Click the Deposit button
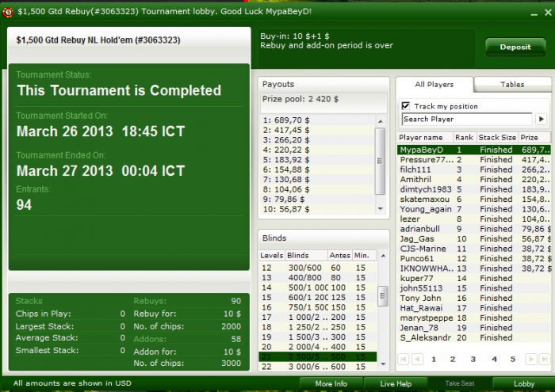Viewport: 555px width, 392px height. point(515,47)
